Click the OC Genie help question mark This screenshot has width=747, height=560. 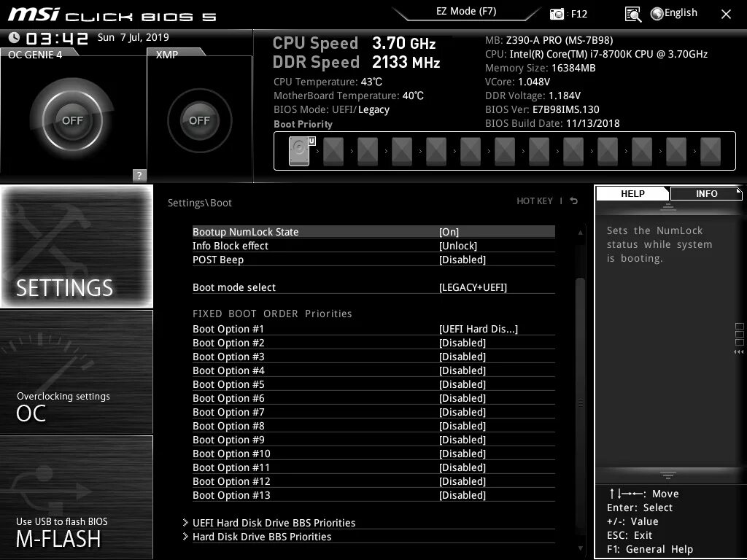pyautogui.click(x=139, y=175)
